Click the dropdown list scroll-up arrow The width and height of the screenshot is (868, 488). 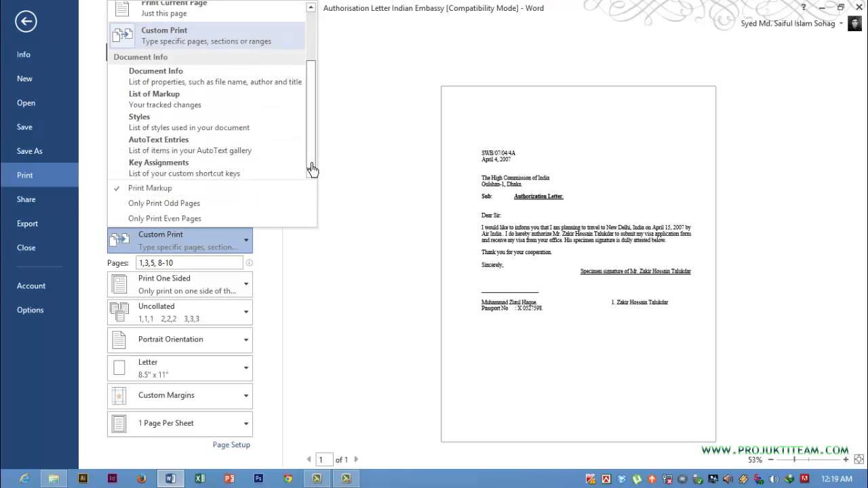311,7
